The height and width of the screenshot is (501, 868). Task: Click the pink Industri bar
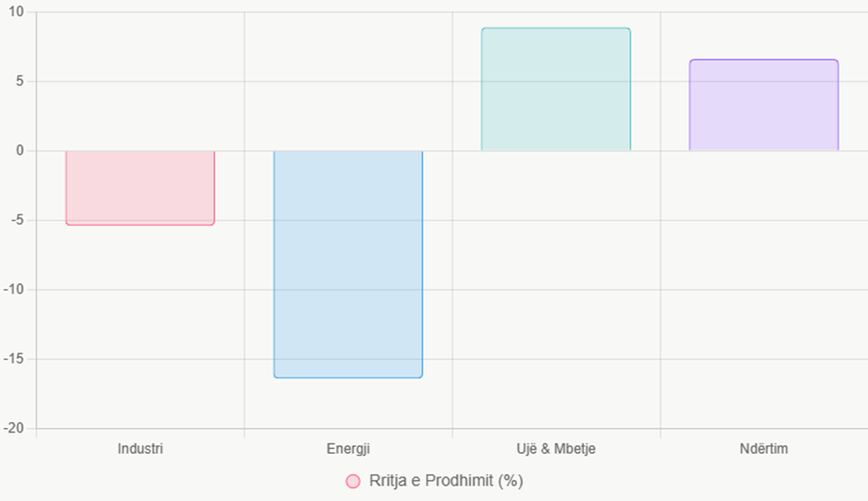pyautogui.click(x=140, y=187)
